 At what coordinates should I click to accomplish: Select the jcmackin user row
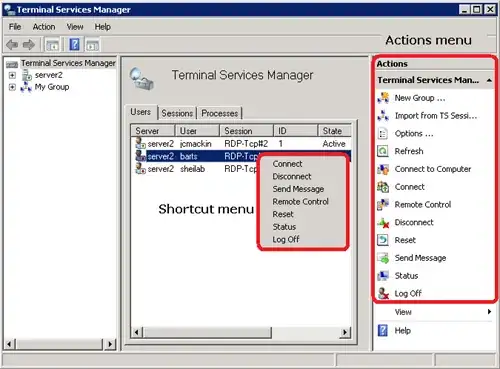(241, 144)
